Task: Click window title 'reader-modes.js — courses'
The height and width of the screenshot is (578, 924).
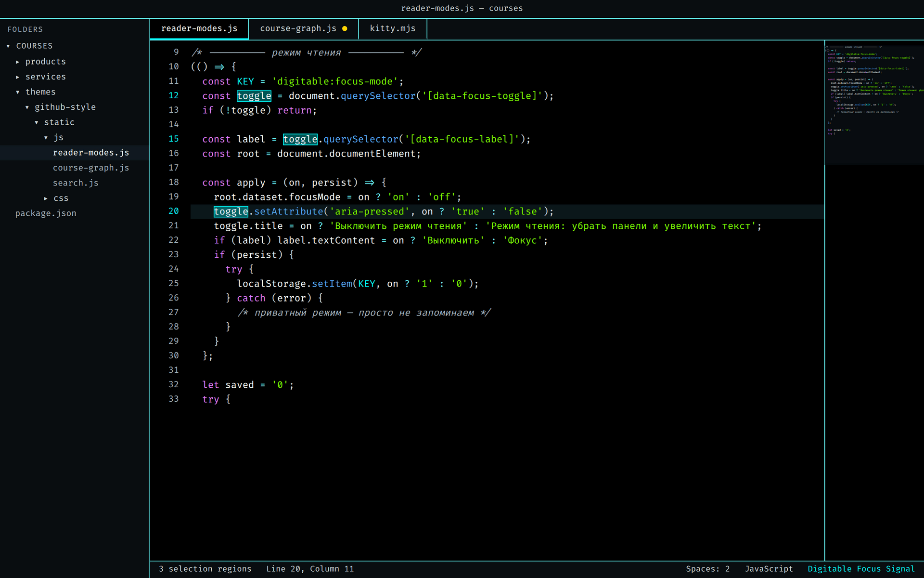Action: 462,8
